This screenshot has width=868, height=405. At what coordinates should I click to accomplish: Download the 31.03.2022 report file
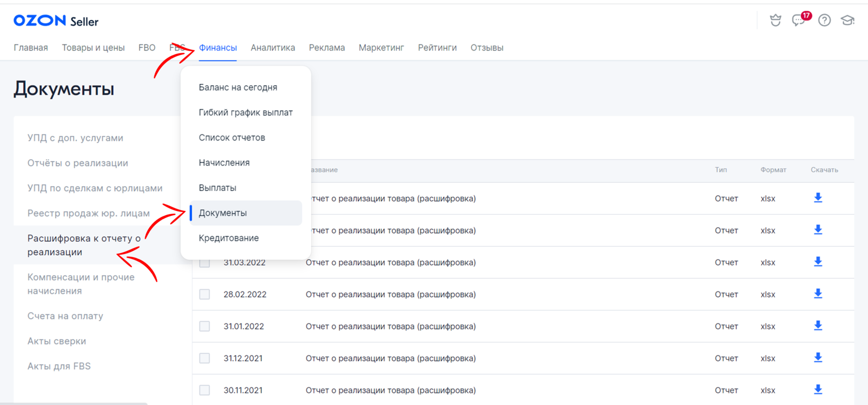point(818,262)
